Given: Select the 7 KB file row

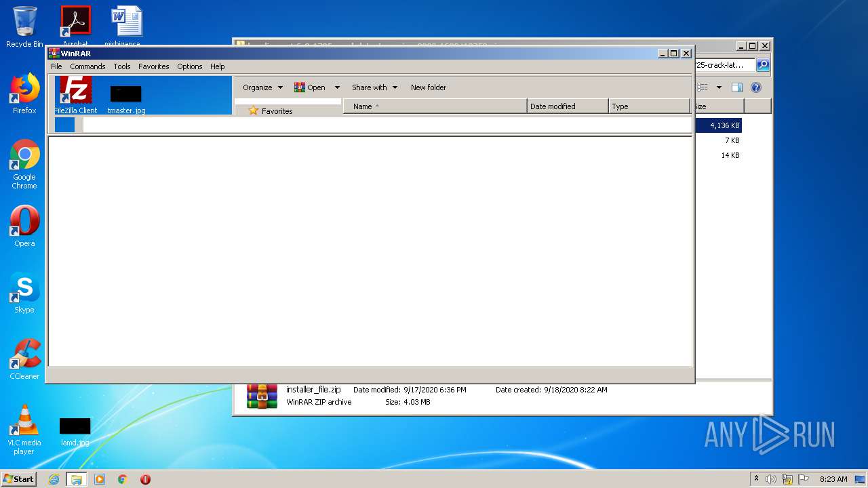Looking at the screenshot, I should pos(717,140).
